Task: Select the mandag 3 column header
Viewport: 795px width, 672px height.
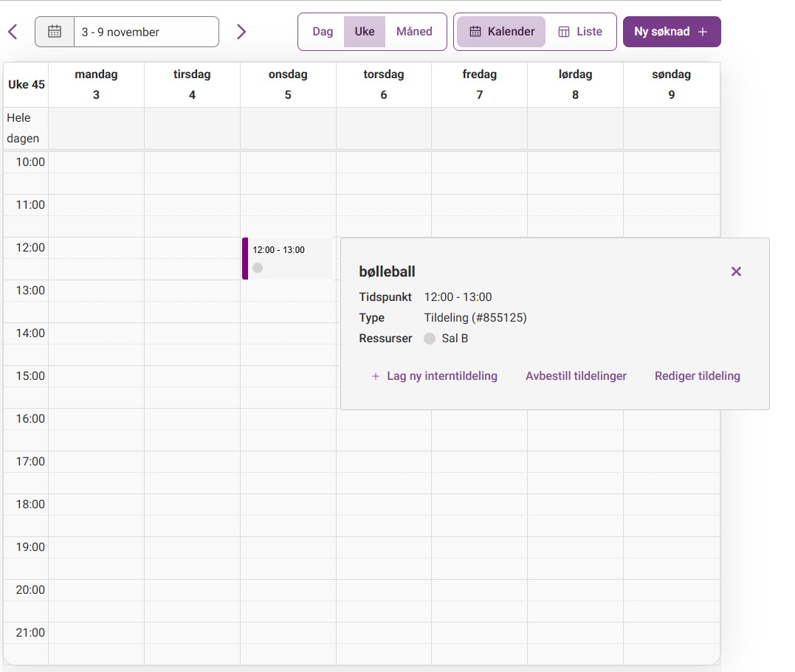Action: click(96, 84)
